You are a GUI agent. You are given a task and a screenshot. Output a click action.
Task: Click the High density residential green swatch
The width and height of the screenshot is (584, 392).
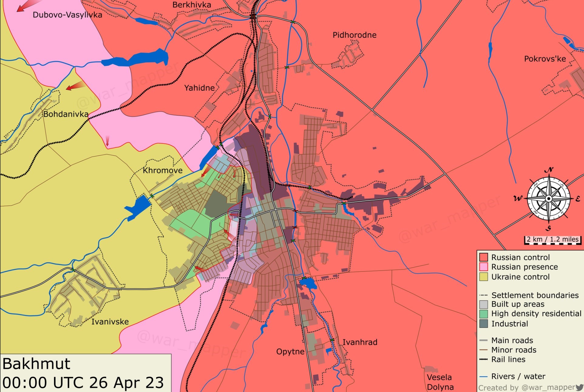point(484,314)
